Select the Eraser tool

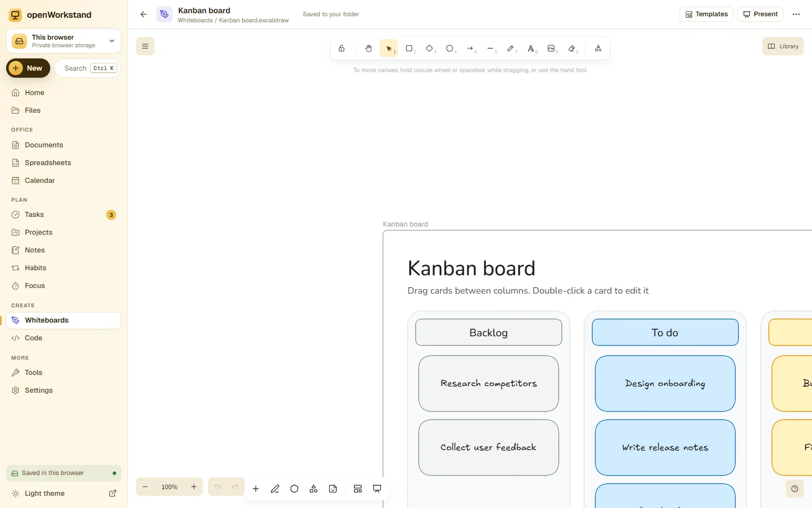[x=572, y=48]
